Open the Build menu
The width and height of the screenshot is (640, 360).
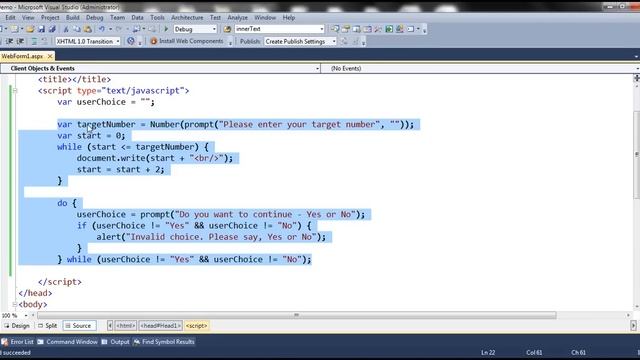click(73, 18)
